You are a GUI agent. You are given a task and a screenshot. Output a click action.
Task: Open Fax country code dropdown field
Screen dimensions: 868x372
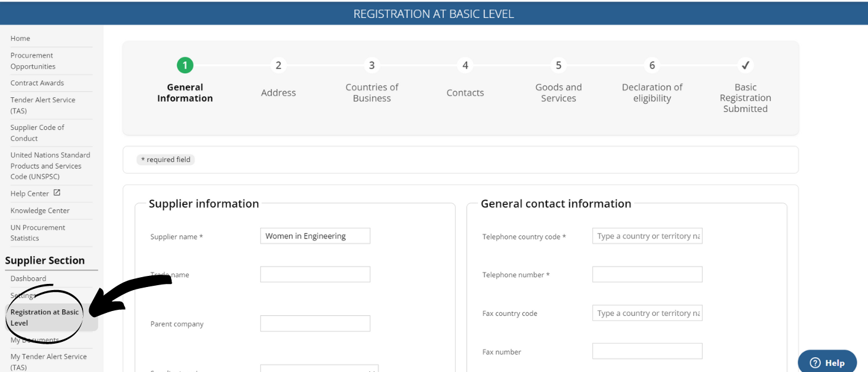(x=647, y=313)
